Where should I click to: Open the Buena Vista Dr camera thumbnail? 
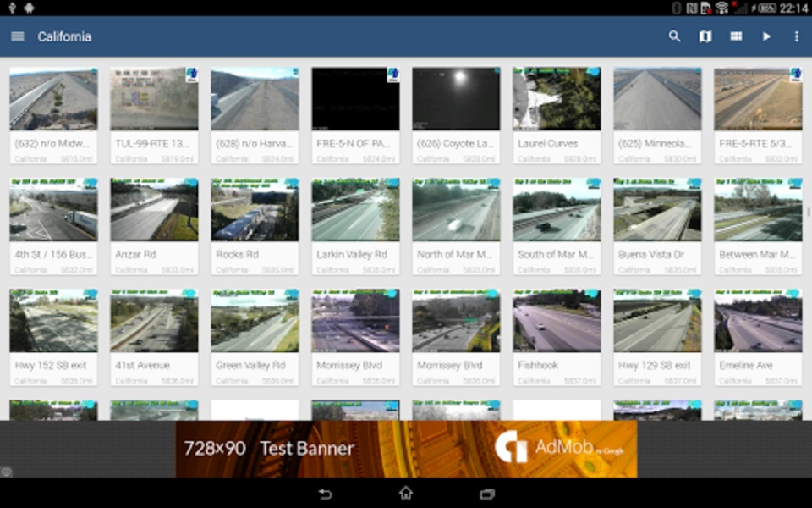click(658, 209)
